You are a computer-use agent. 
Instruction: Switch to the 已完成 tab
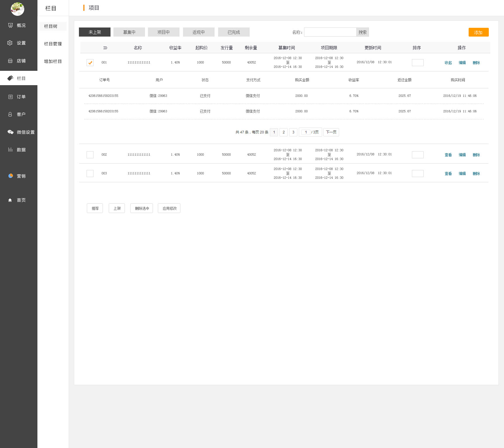(x=234, y=32)
